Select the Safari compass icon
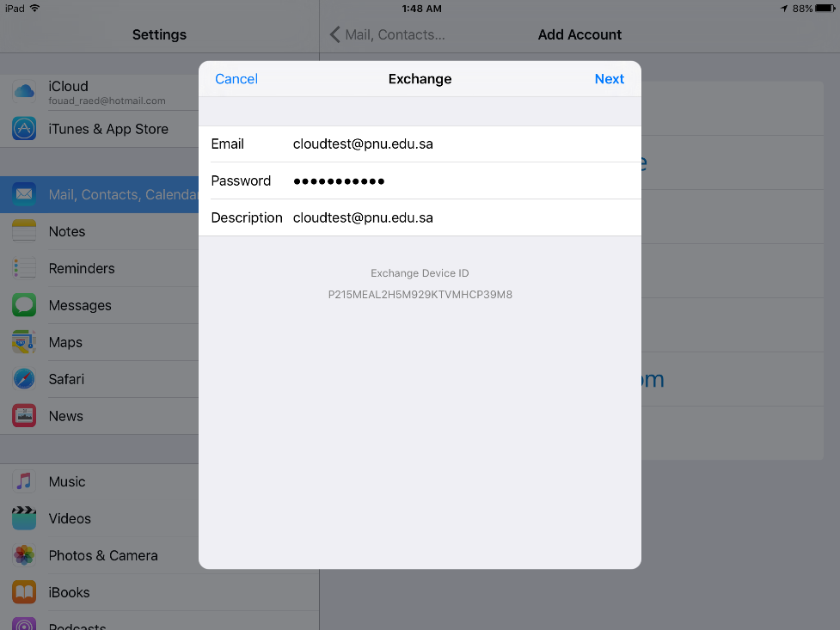This screenshot has height=630, width=840. (24, 379)
